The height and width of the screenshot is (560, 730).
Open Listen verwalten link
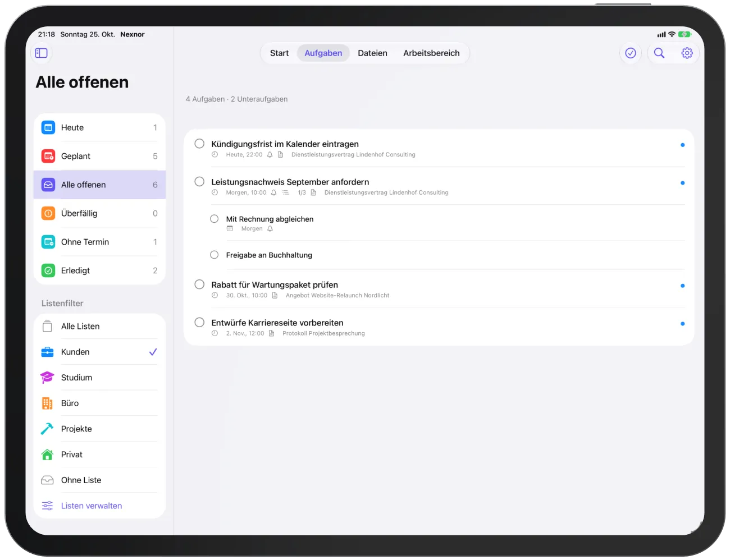tap(92, 506)
